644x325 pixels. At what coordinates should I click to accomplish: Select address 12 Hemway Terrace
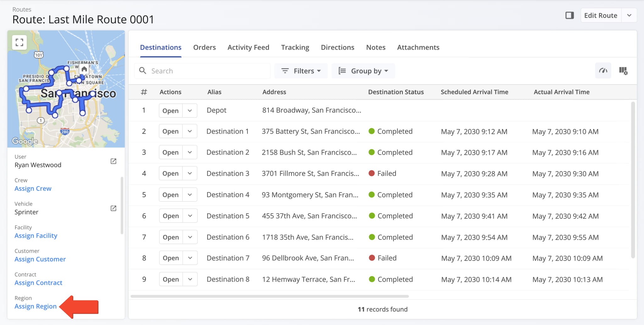point(308,279)
